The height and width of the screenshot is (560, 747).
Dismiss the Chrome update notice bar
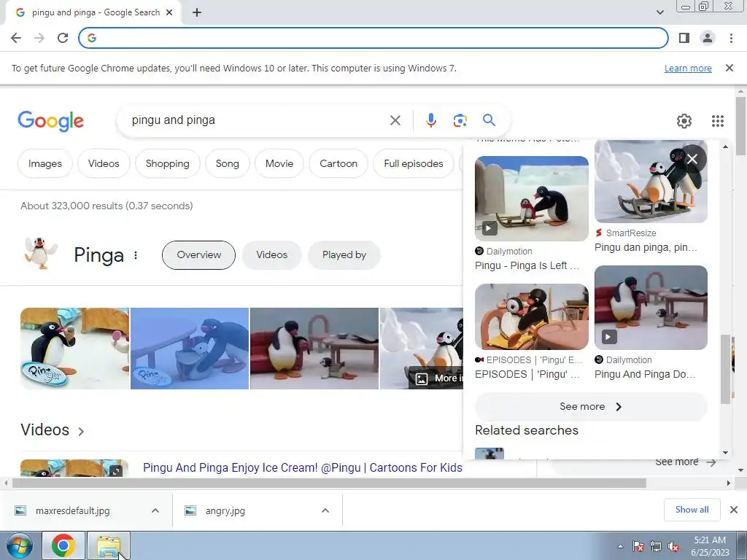click(729, 68)
